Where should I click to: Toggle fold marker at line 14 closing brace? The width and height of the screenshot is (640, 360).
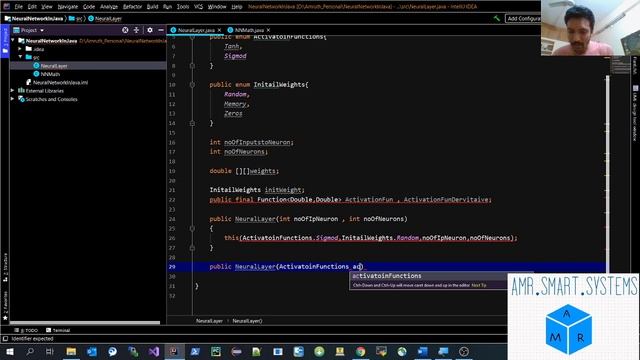(192, 123)
